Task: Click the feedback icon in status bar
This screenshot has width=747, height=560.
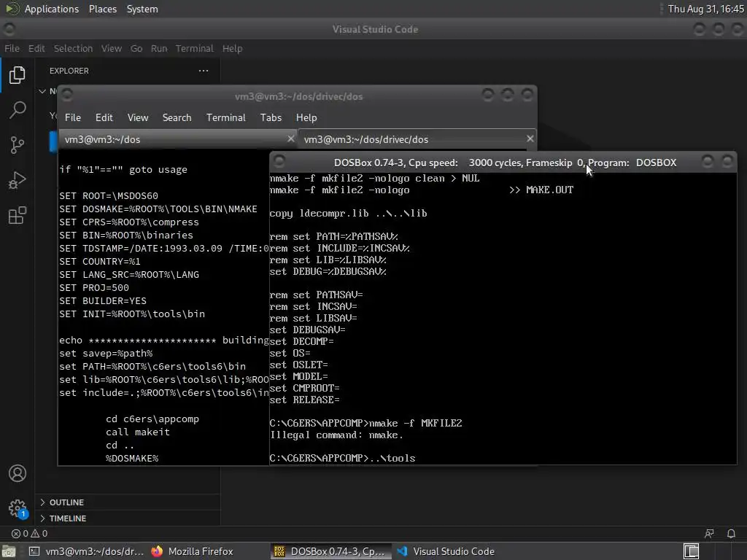Action: [x=709, y=533]
